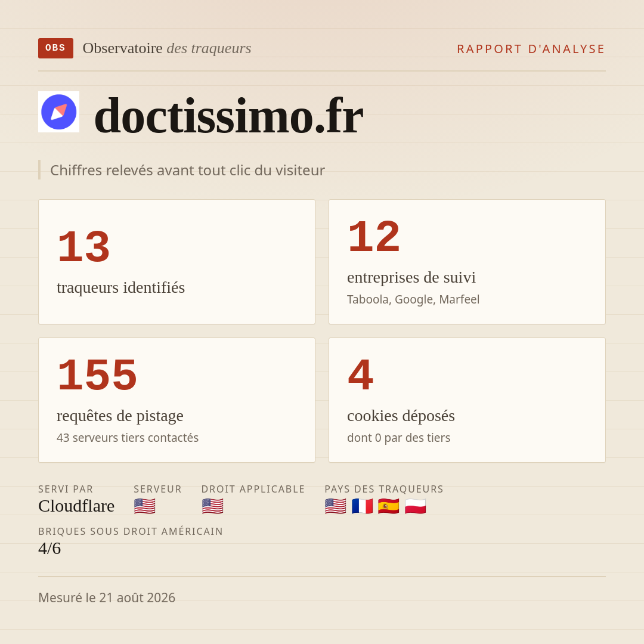
Task: Click '43 serveurs tiers contactés' text
Action: [128, 438]
